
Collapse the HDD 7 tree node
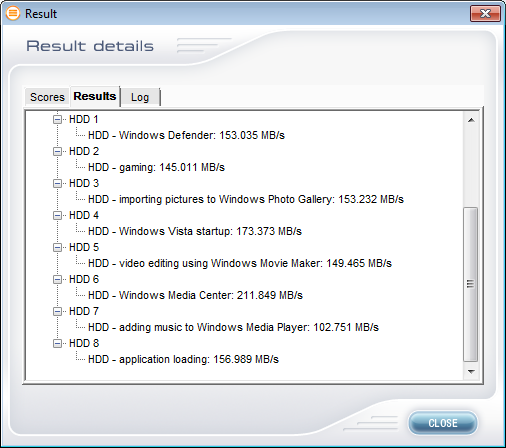tap(57, 311)
